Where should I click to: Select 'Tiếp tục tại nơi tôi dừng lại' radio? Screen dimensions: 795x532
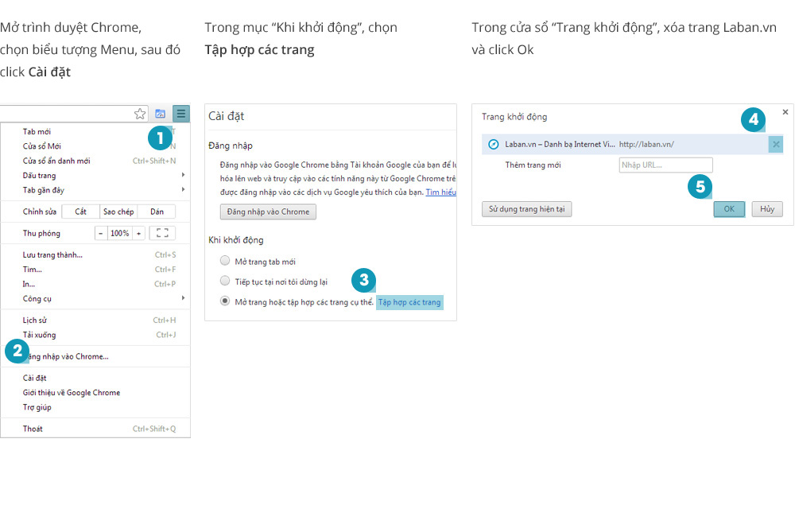[225, 281]
